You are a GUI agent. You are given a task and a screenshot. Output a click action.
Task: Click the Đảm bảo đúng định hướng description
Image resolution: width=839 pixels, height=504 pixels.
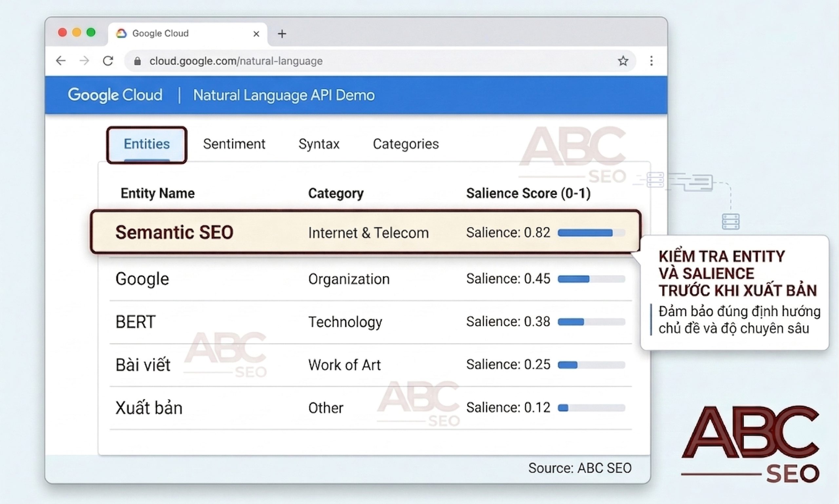click(x=739, y=320)
